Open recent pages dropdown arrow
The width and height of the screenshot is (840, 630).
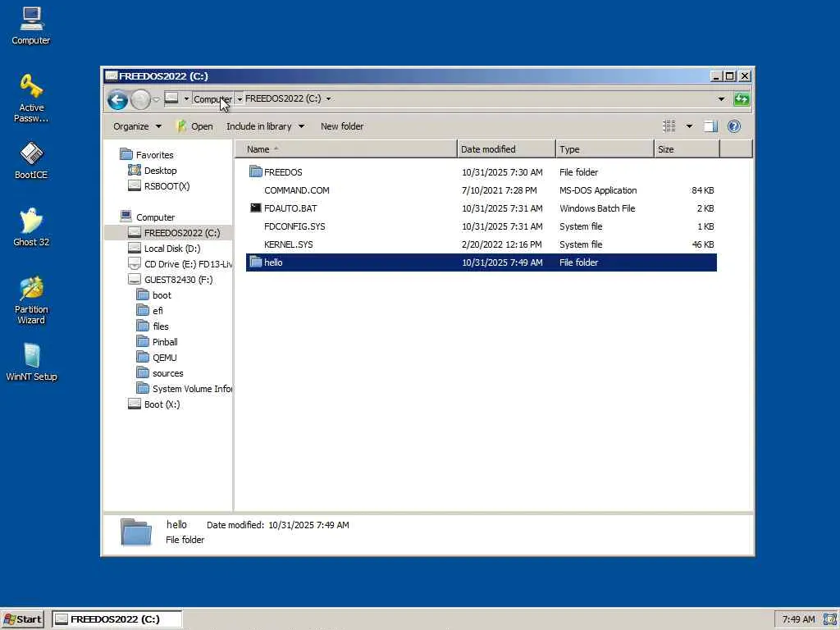156,99
